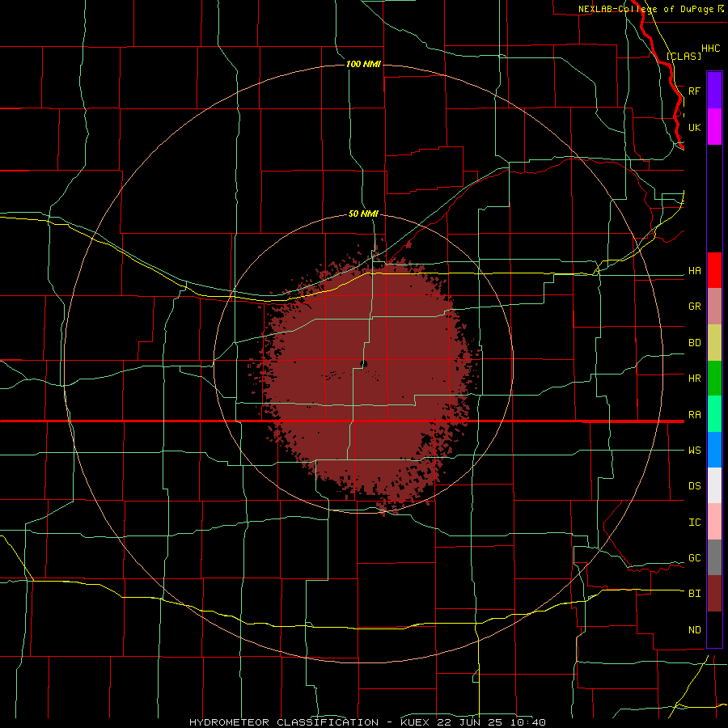Click the IC legend label
The image size is (728, 728).
694,523
